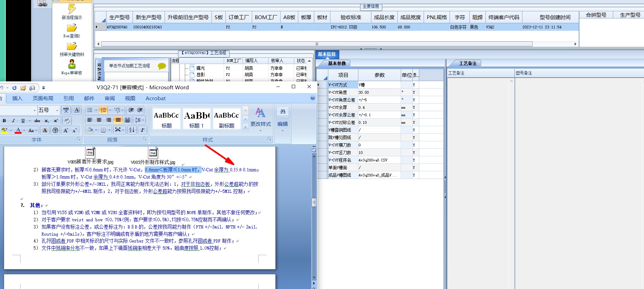Screen dimensions: 644x289
Task: Click the paragraph shading paint bucket
Action: (x=90, y=130)
